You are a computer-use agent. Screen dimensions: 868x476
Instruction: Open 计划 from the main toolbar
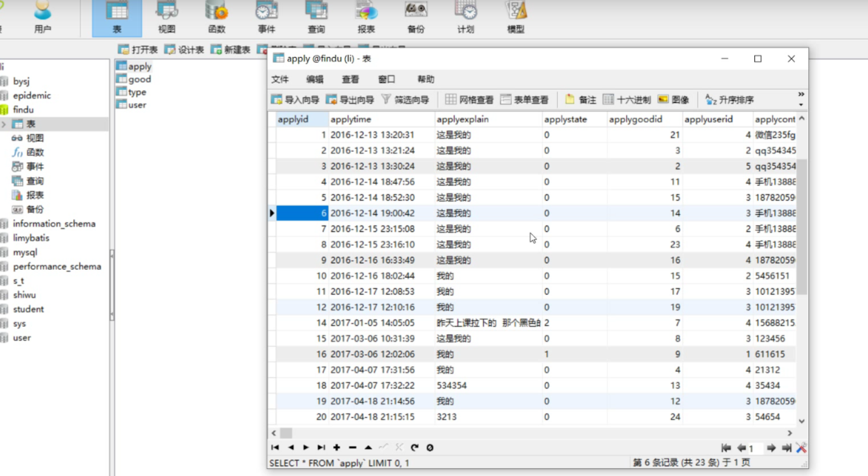click(466, 18)
